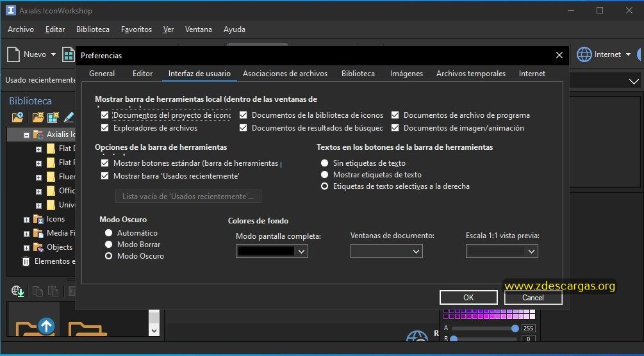This screenshot has width=644, height=356.
Task: Disable Mostrar botones estándar checkbox
Action: point(104,163)
